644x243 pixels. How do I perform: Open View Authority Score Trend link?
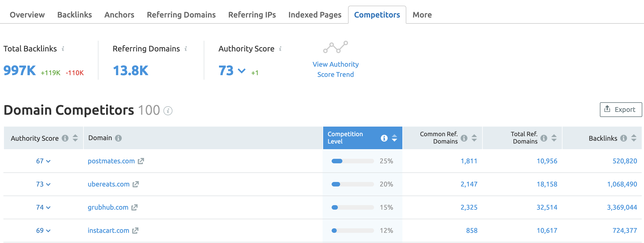pos(336,69)
